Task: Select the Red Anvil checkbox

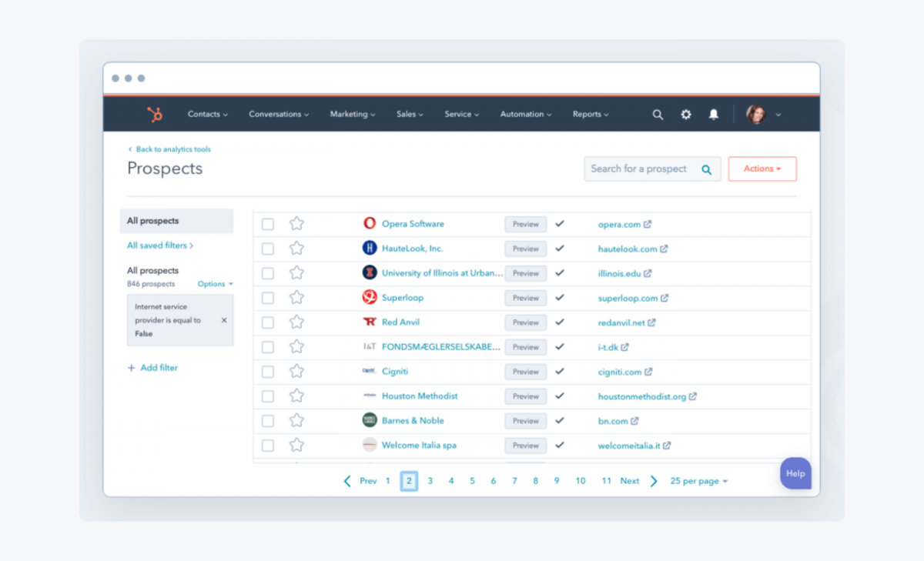Action: pos(268,322)
